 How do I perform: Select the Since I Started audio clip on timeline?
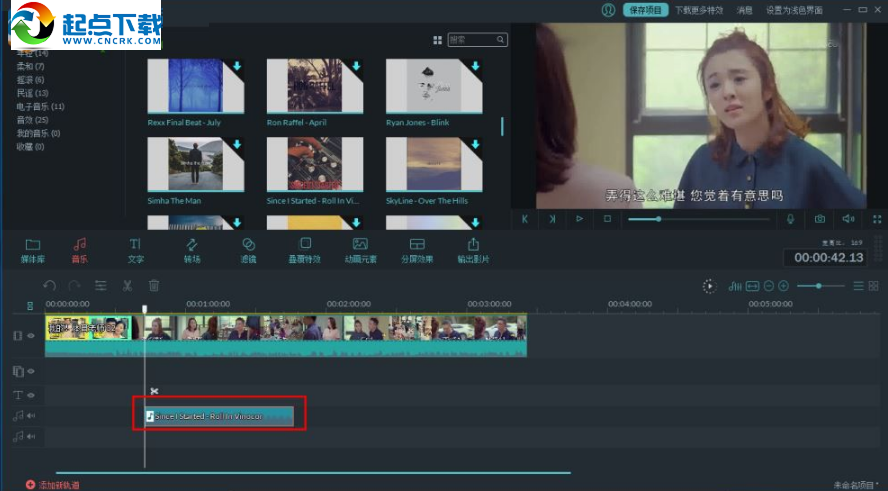218,416
